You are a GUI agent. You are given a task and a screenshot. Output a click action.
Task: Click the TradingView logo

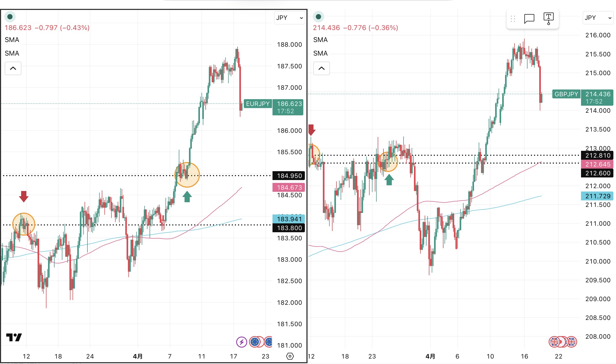point(14,337)
